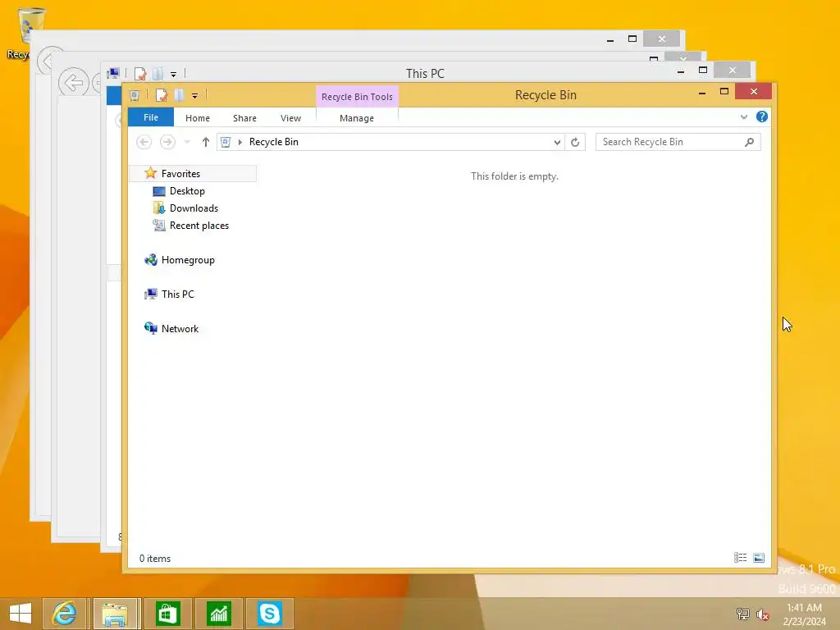Select Favorites in the navigation pane
840x630 pixels.
click(x=193, y=174)
